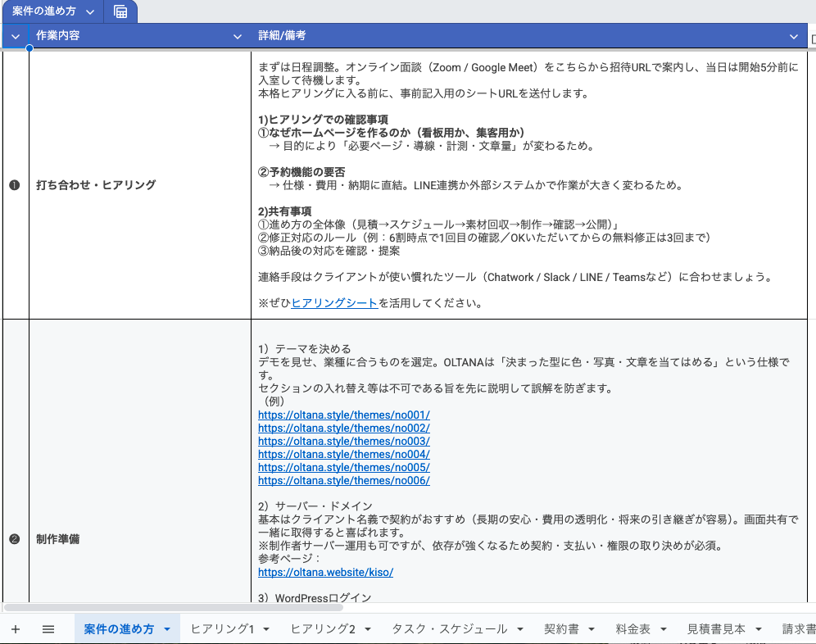Click the table calculator icon beside table name
The width and height of the screenshot is (816, 644).
tap(120, 11)
